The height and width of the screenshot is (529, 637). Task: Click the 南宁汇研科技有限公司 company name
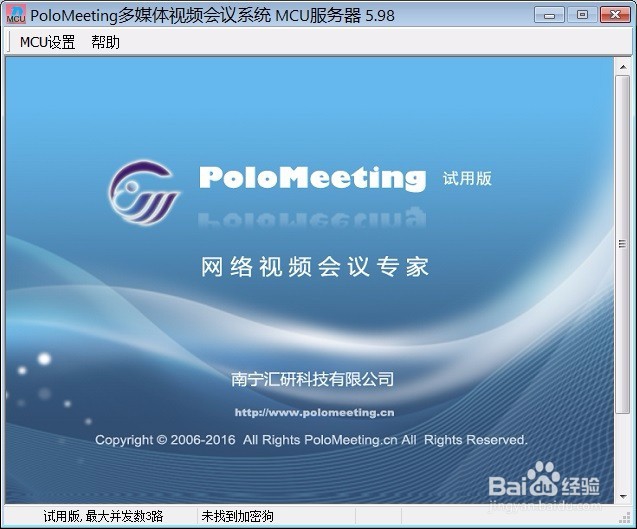point(312,379)
